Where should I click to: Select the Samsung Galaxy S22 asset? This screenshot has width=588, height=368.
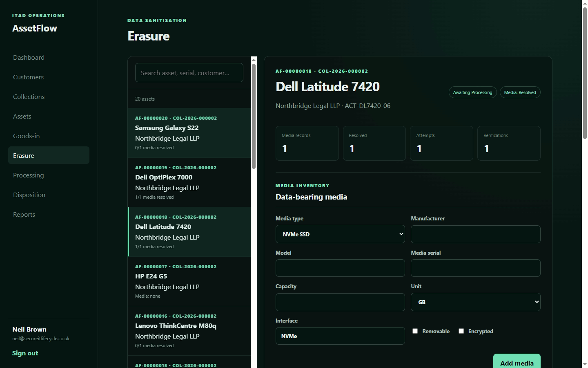pos(189,133)
